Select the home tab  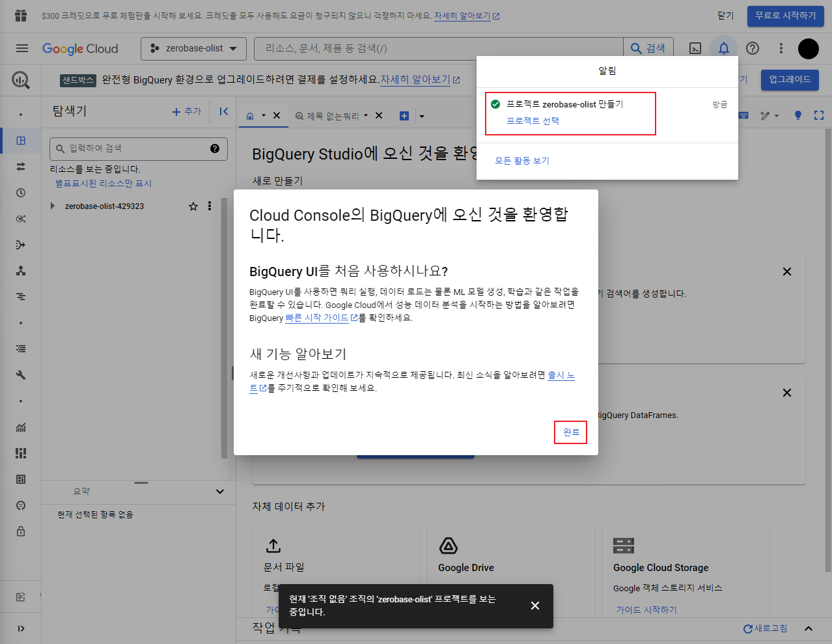tap(250, 116)
